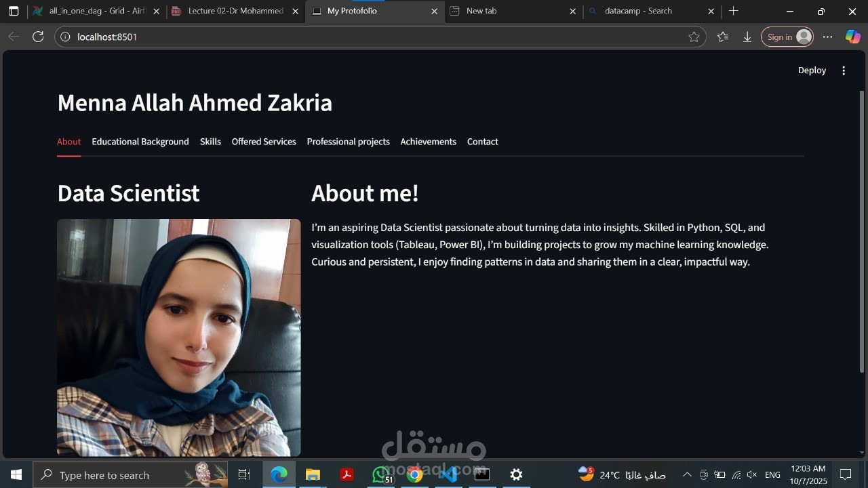Open Visual Studio Code from the taskbar
The width and height of the screenshot is (868, 488).
[448, 474]
